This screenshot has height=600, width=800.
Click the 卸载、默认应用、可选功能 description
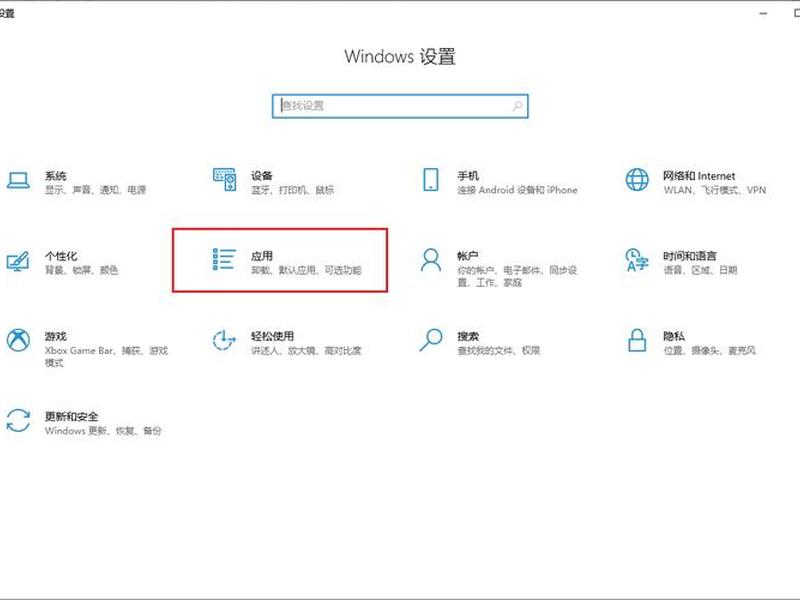point(306,270)
